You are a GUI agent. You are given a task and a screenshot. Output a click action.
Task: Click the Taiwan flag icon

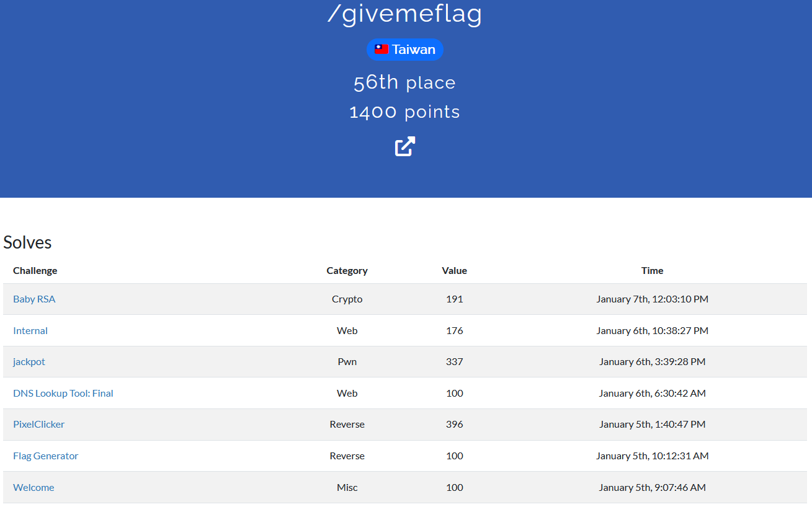[x=381, y=50]
